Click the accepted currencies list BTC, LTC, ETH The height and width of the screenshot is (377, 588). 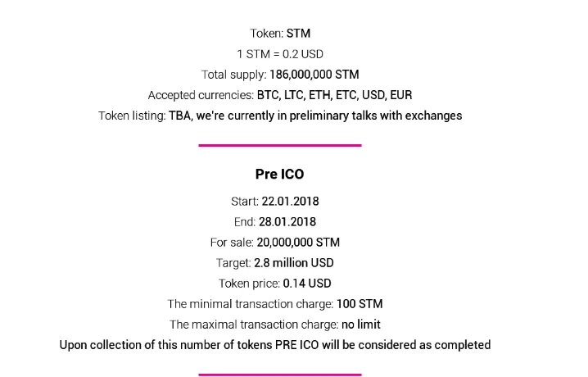pos(334,95)
